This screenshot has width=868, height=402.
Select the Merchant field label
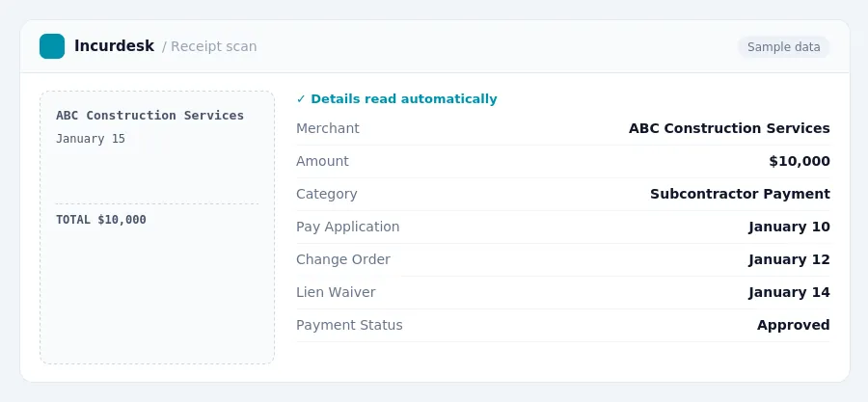coord(328,128)
